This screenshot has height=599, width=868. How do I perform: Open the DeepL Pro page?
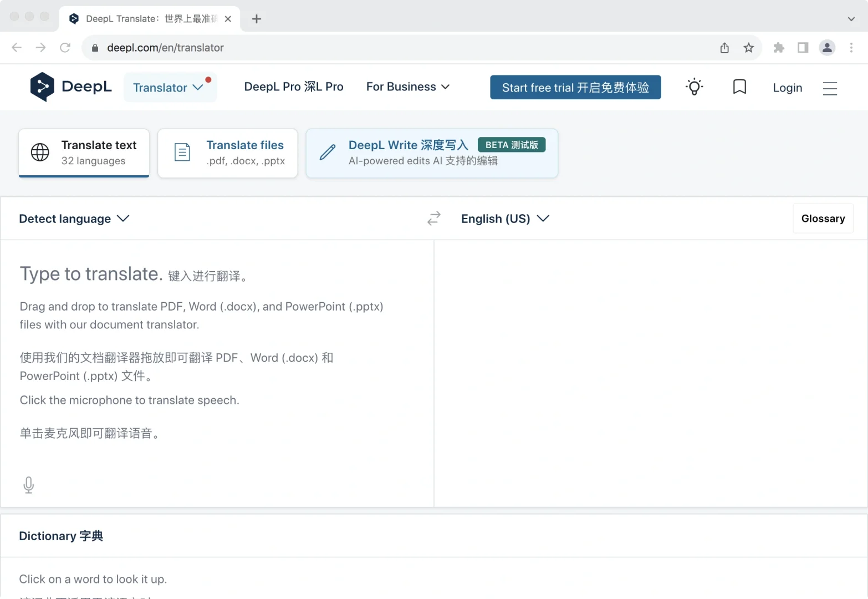[x=294, y=87]
